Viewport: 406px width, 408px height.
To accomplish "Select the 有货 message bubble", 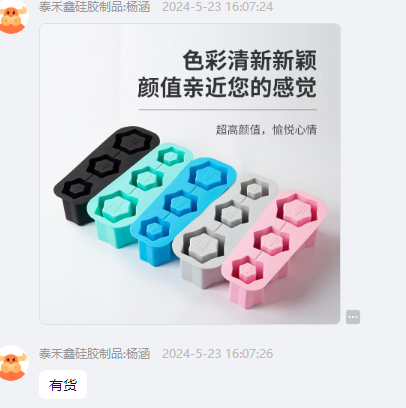I will 63,385.
